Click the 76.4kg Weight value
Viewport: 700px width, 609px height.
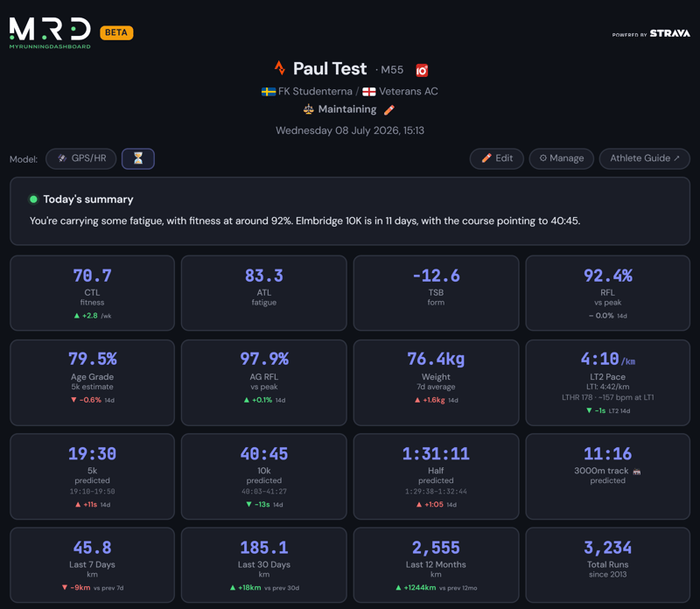tap(436, 359)
